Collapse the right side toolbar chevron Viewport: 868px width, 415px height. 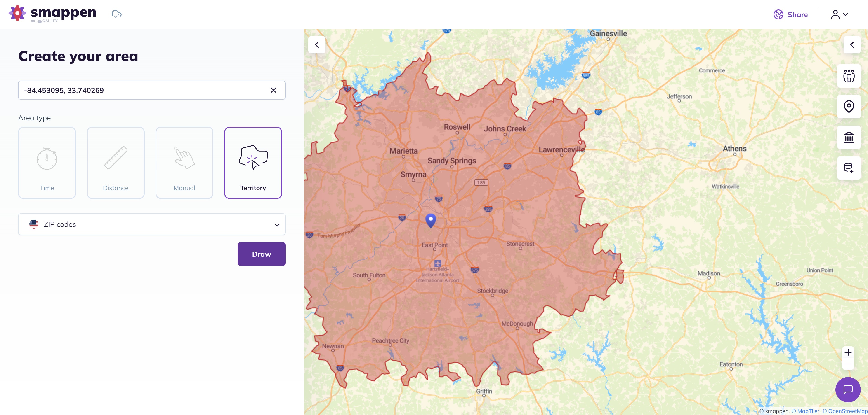[852, 45]
